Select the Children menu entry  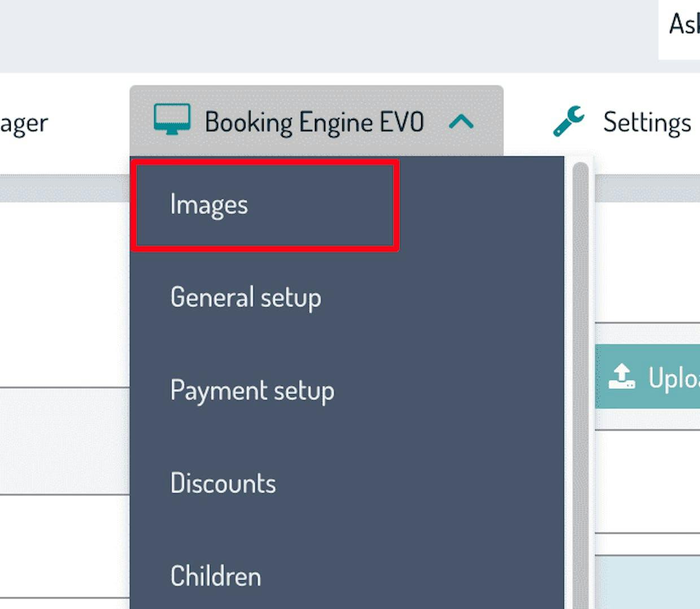point(216,576)
